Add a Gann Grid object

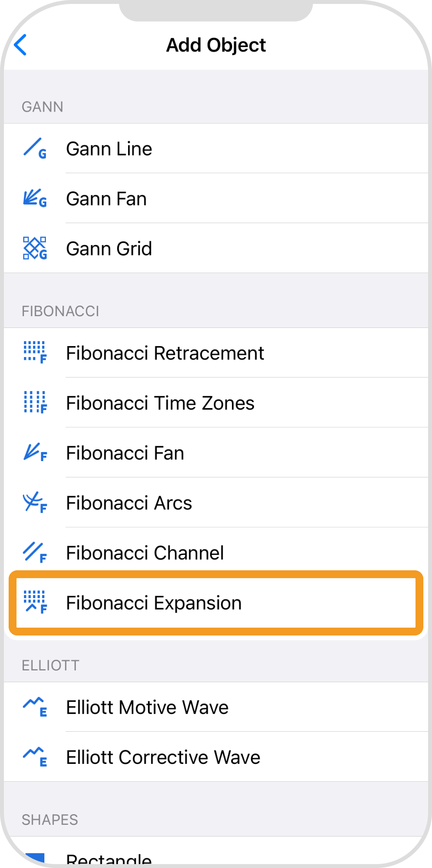click(x=109, y=249)
